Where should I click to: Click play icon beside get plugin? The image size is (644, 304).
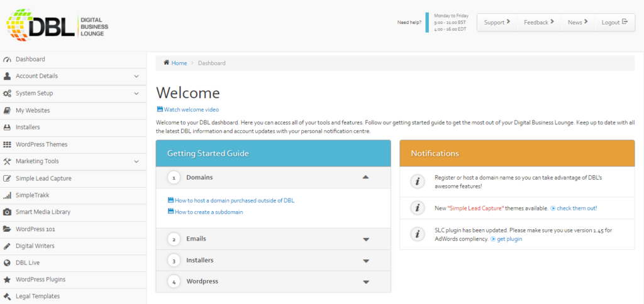click(x=493, y=239)
